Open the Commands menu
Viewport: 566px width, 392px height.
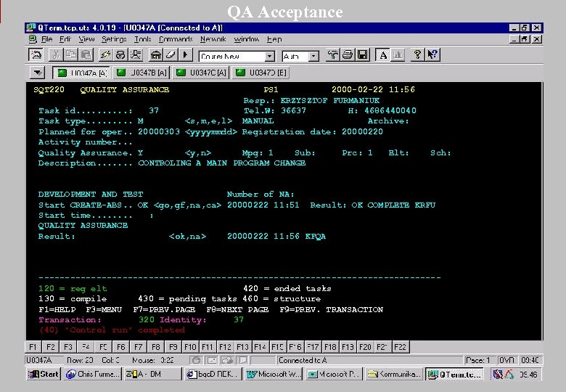pyautogui.click(x=176, y=39)
